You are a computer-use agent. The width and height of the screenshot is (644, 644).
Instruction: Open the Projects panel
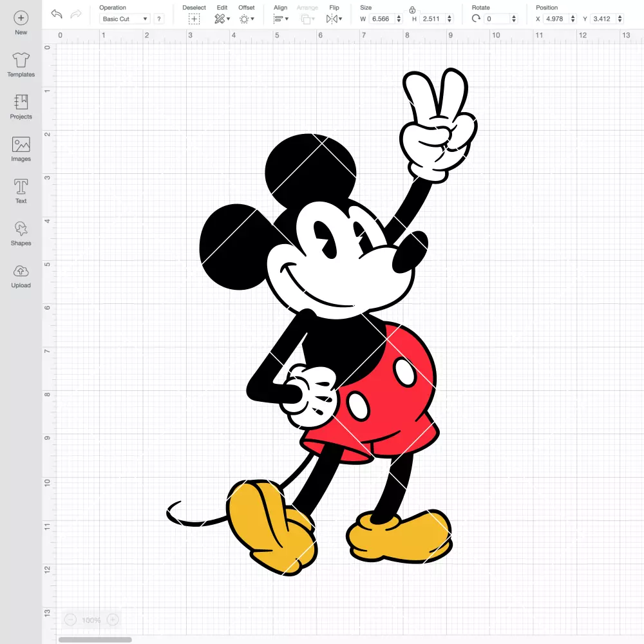point(21,107)
